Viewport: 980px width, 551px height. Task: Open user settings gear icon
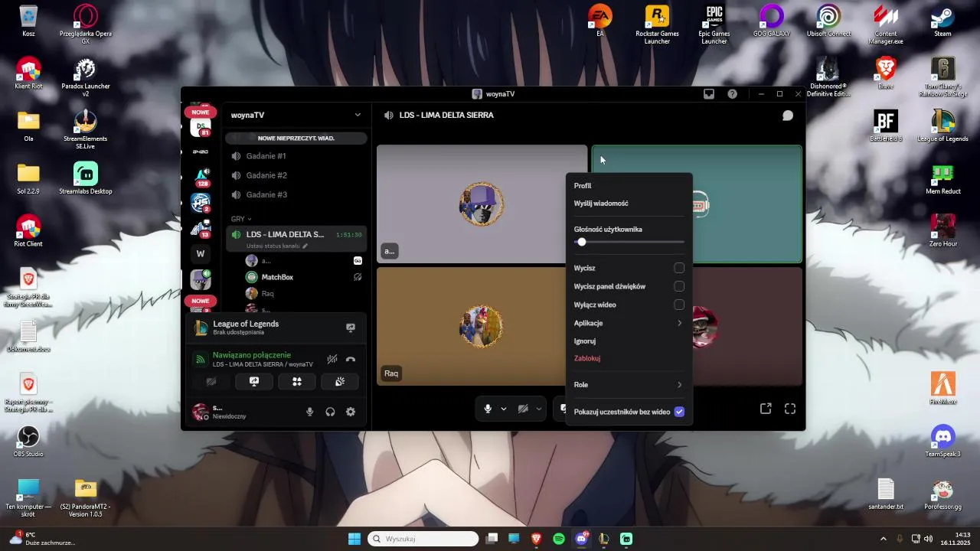point(351,412)
